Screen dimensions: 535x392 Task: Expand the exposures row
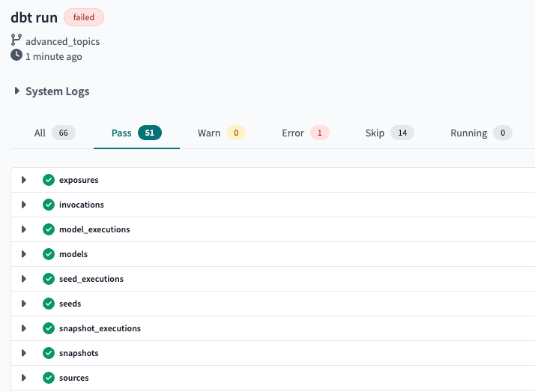pos(23,180)
